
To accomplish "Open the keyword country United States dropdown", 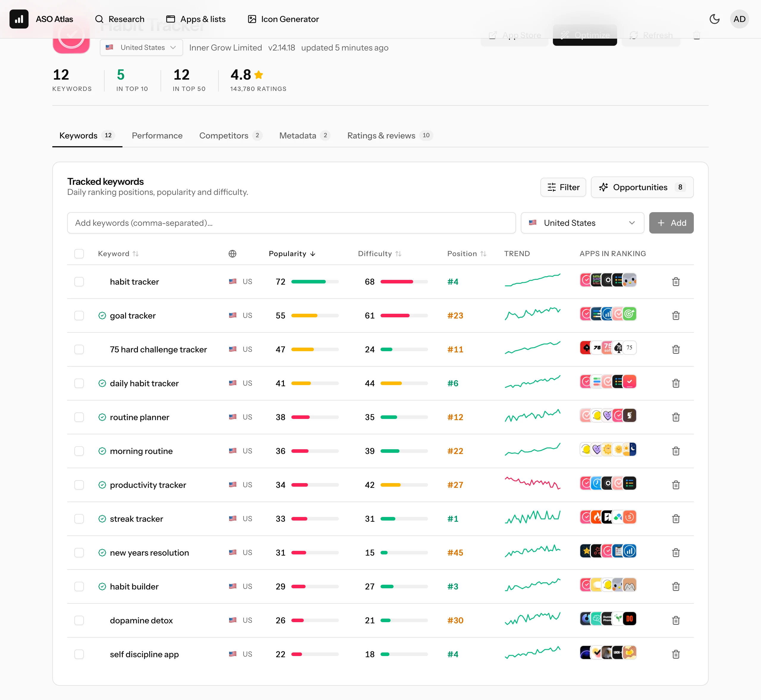I will point(582,223).
